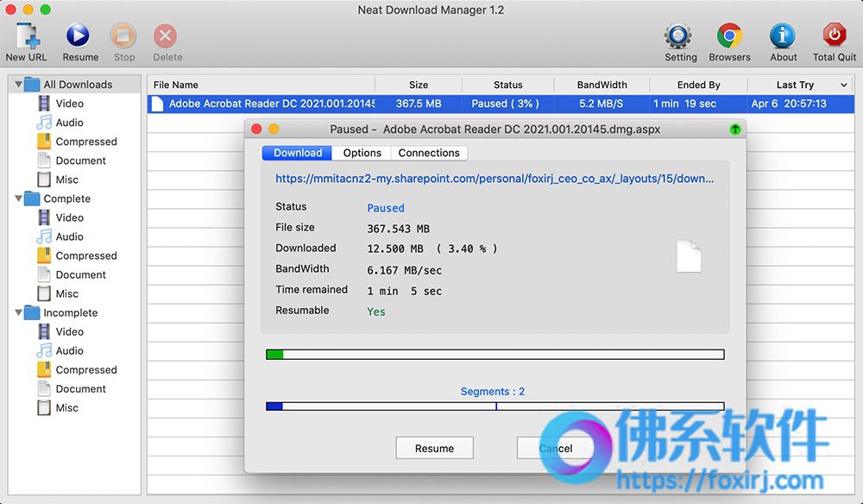Open Browsers via the Chrome icon
The image size is (863, 504).
click(x=729, y=36)
